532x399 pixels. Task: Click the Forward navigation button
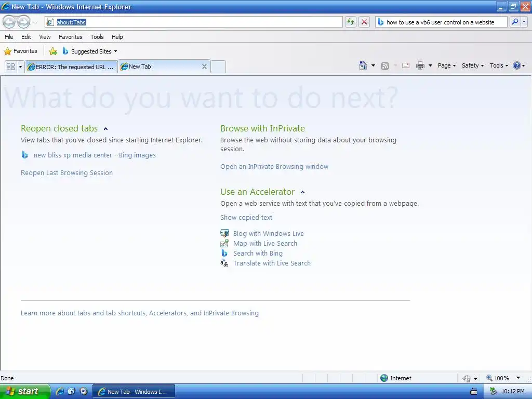[x=23, y=22]
